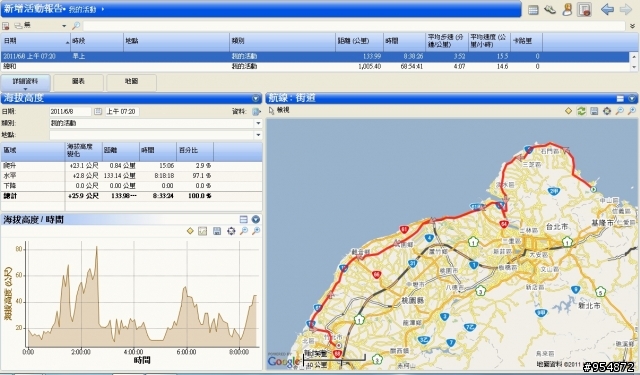Expand the 類別 category dropdown
This screenshot has height=375, width=640.
click(258, 123)
